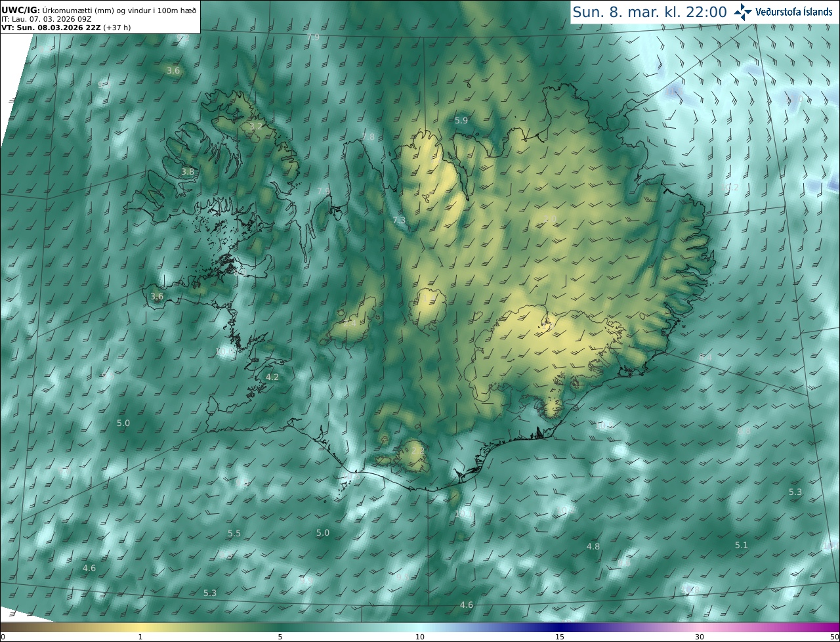Click the colorbar tick label '50'
This screenshot has height=642, width=840.
point(834,637)
